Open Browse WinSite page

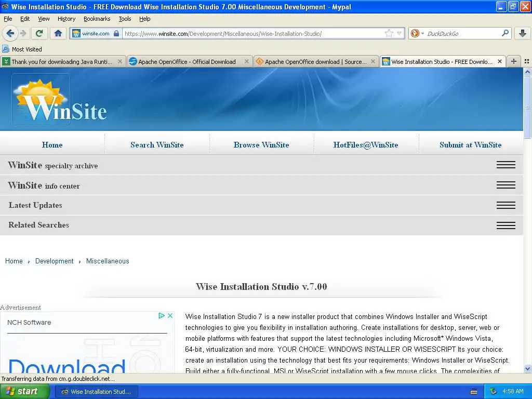[x=261, y=145]
